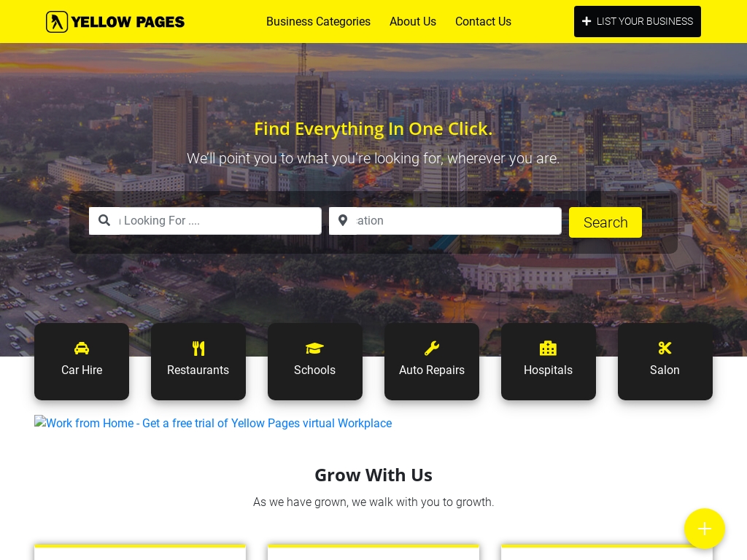Open the Business Categories menu
Viewport: 747px width, 560px height.
pyautogui.click(x=318, y=21)
